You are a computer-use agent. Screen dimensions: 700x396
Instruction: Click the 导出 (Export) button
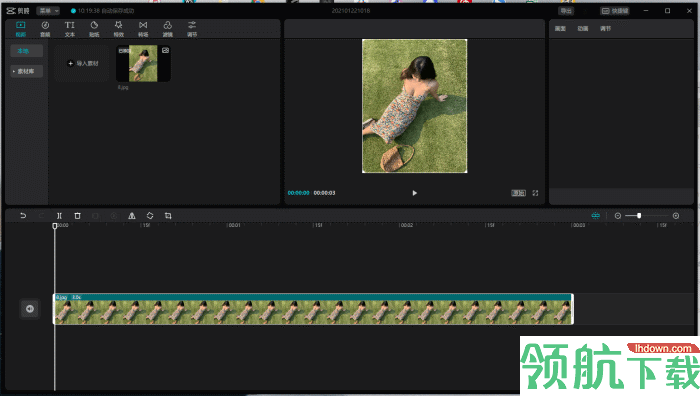tap(566, 11)
